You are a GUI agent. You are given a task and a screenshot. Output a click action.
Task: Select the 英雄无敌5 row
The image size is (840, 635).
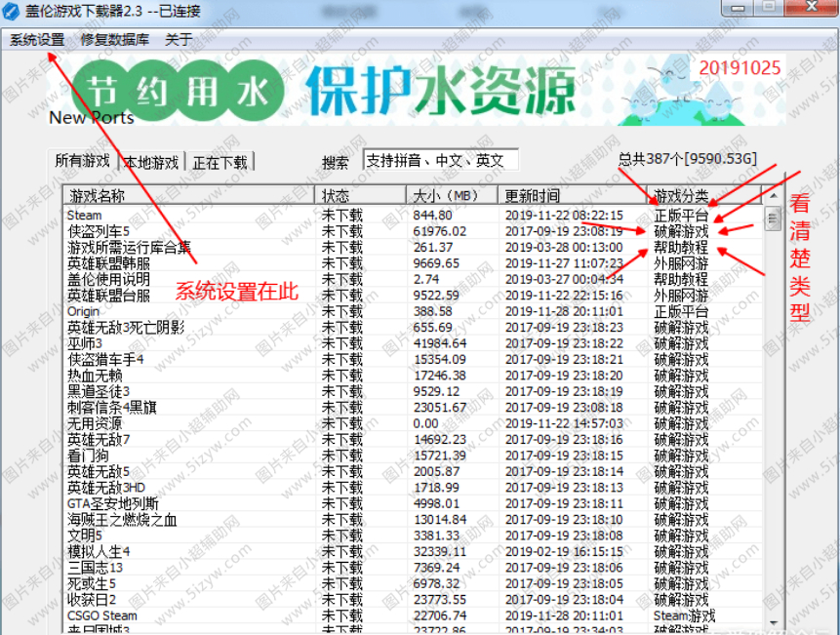(x=413, y=472)
